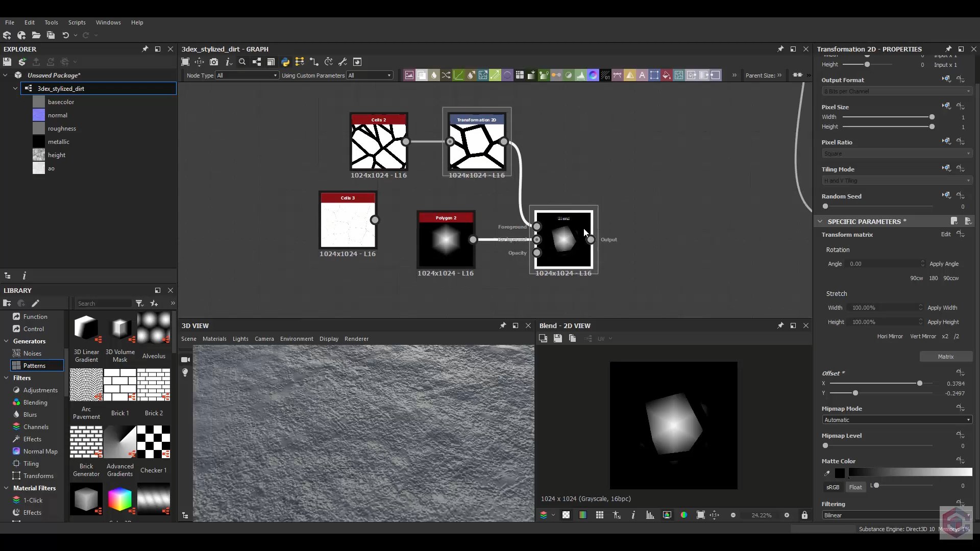Click the camera snapshot icon in graph toolbar
Screen dimensions: 980x551
pos(214,62)
